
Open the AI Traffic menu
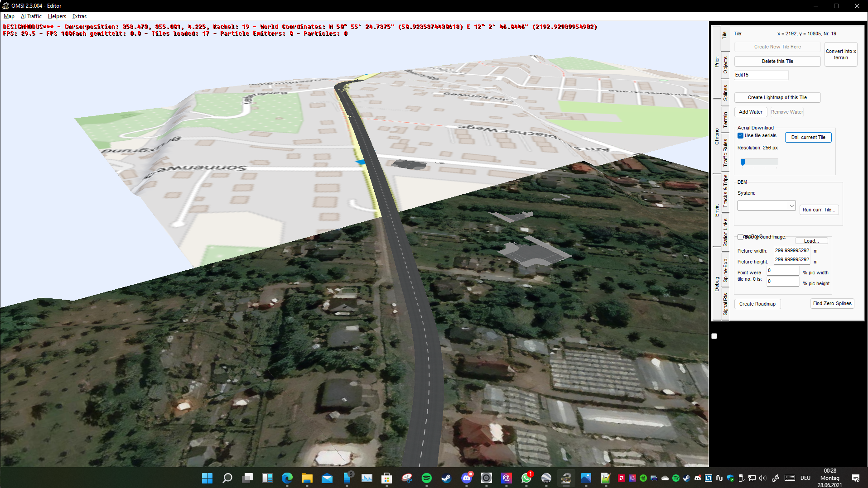[x=31, y=16]
